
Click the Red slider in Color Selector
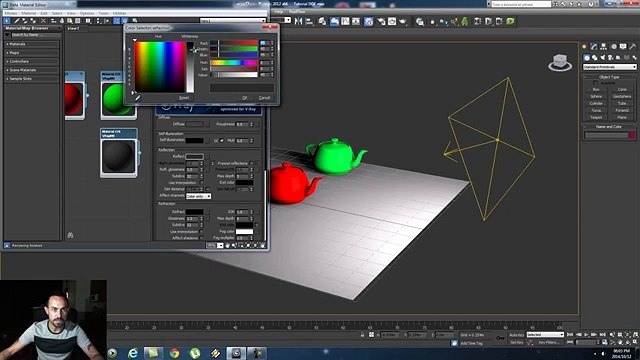click(x=234, y=43)
